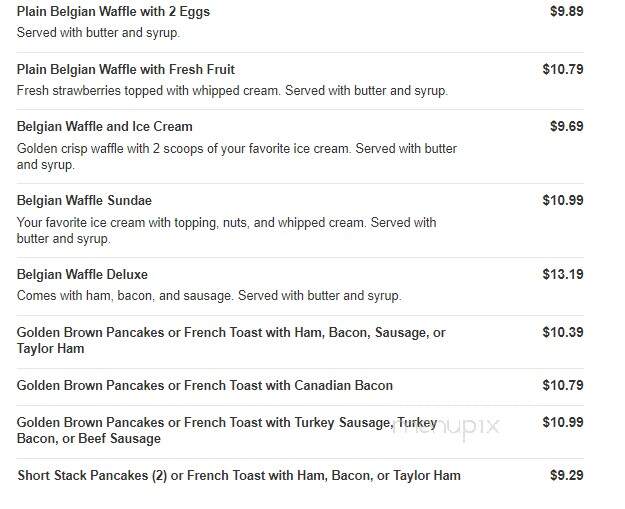Click the Canadian Bacon $10.79 price

click(x=563, y=385)
